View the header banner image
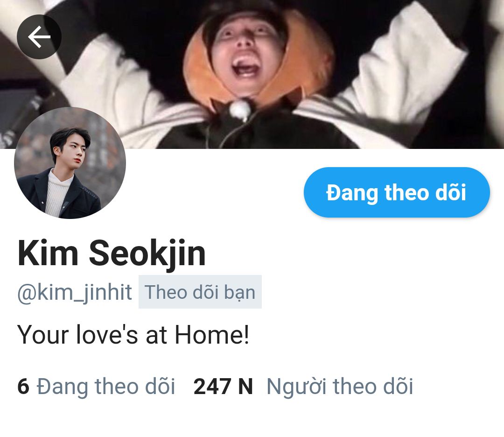504x437 pixels. (252, 74)
